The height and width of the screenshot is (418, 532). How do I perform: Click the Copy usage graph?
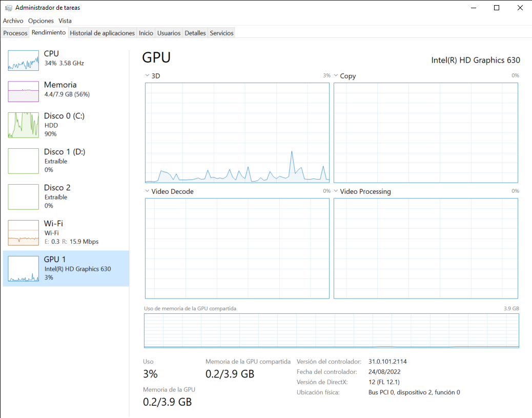[x=426, y=133]
